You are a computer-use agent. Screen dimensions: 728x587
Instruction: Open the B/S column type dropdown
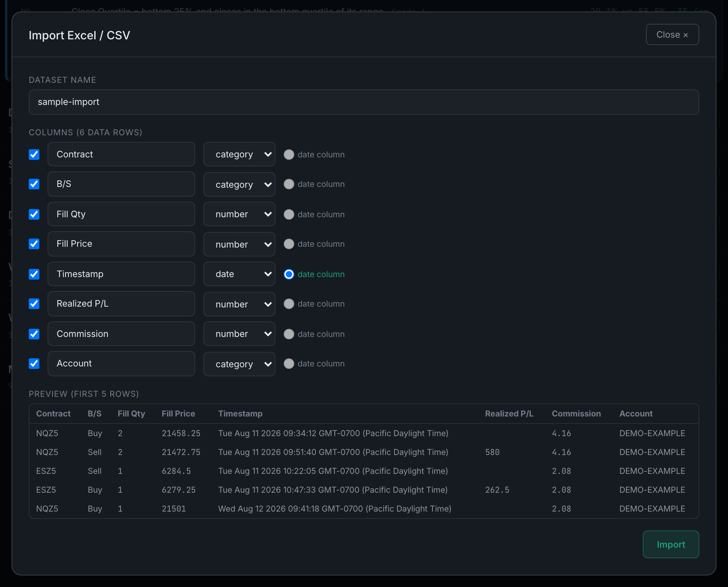(239, 184)
